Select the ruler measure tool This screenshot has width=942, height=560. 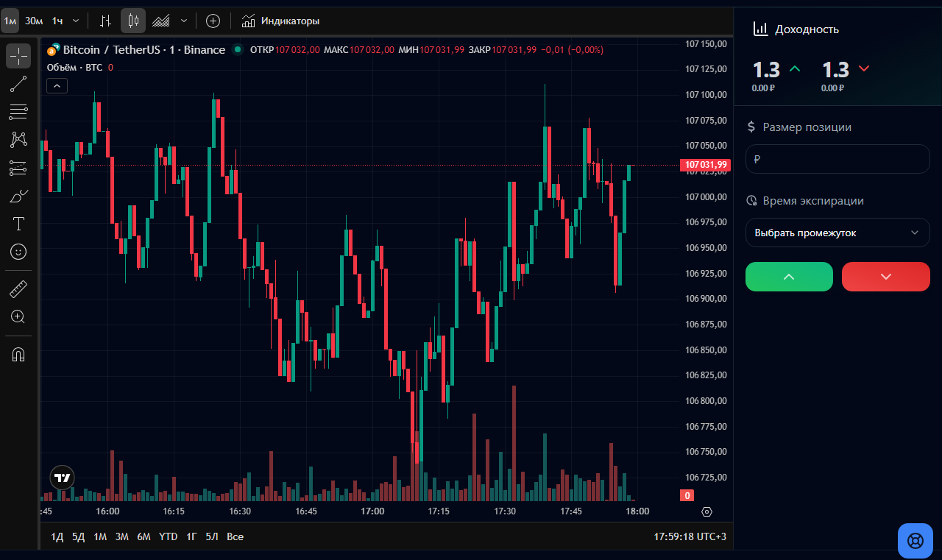18,288
